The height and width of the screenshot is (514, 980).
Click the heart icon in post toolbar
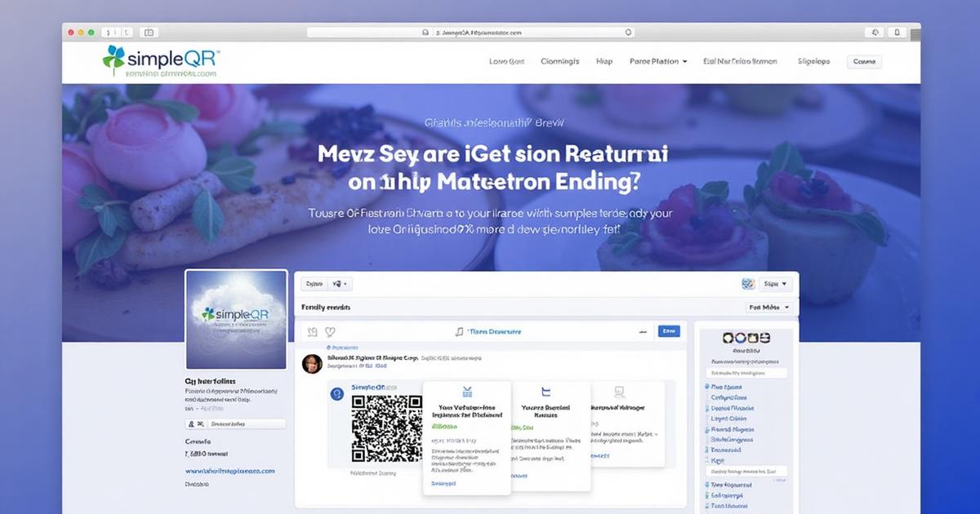pyautogui.click(x=331, y=332)
